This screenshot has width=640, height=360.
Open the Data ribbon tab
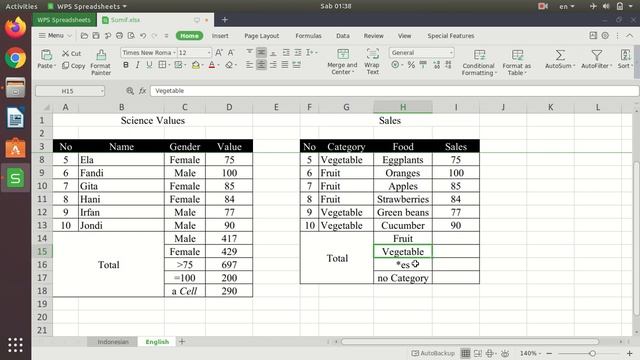tap(342, 36)
